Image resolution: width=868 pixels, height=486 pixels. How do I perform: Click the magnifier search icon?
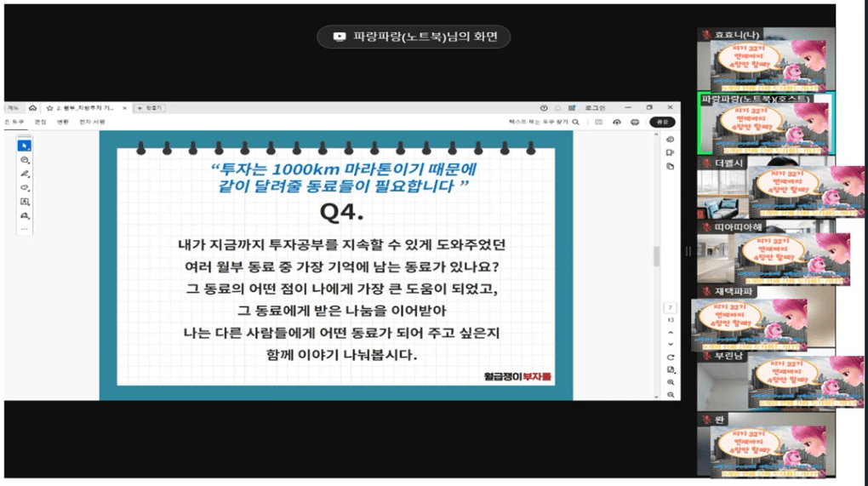(x=576, y=122)
